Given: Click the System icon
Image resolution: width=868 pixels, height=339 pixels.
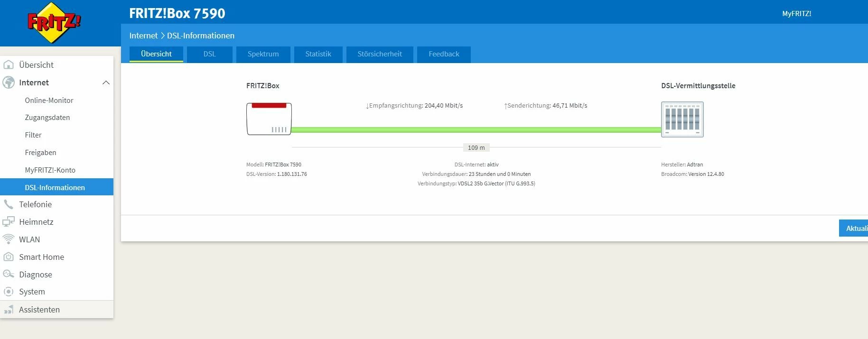Looking at the screenshot, I should (x=9, y=292).
